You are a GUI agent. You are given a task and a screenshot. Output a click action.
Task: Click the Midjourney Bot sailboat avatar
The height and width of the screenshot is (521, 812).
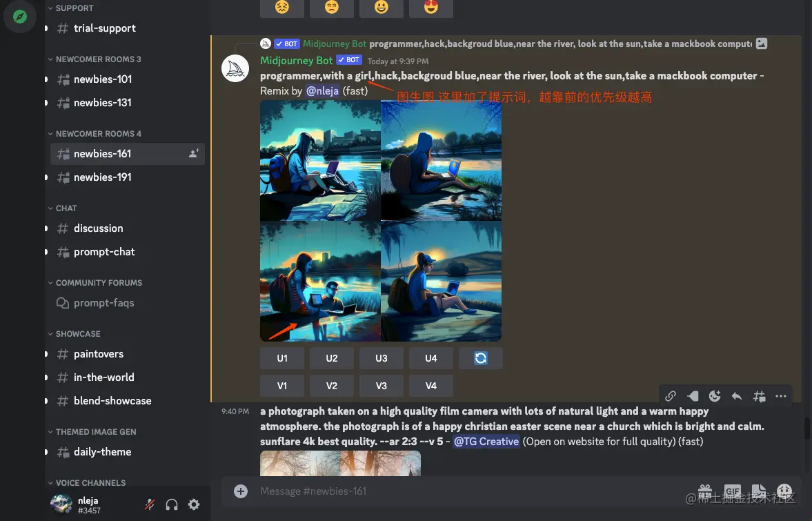pos(235,68)
